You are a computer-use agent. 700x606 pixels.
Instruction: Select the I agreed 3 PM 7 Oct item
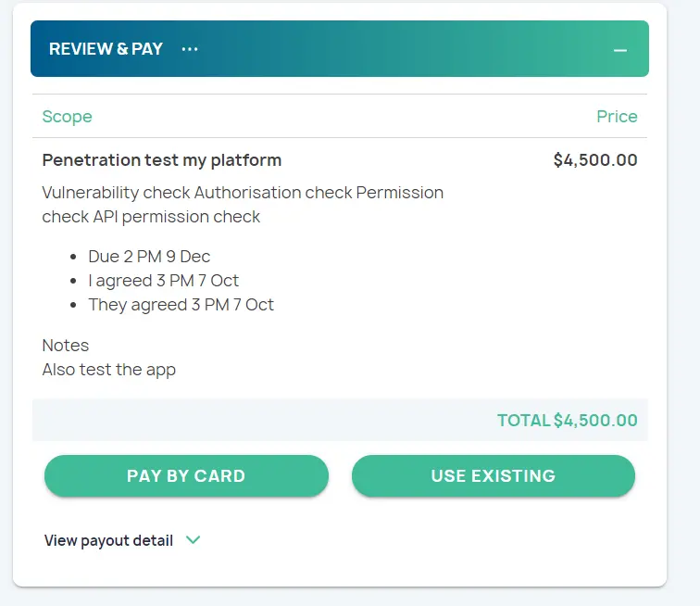pyautogui.click(x=163, y=281)
